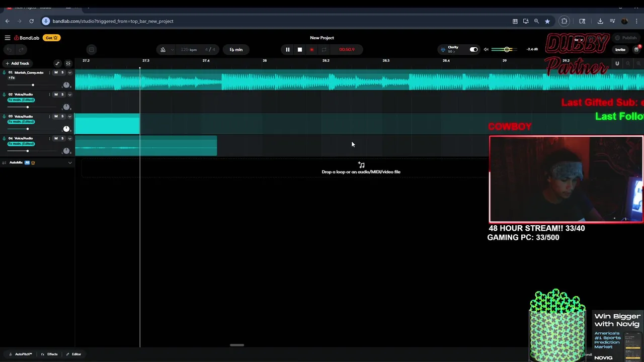Click the 4 / 4 time signature

pos(210,49)
